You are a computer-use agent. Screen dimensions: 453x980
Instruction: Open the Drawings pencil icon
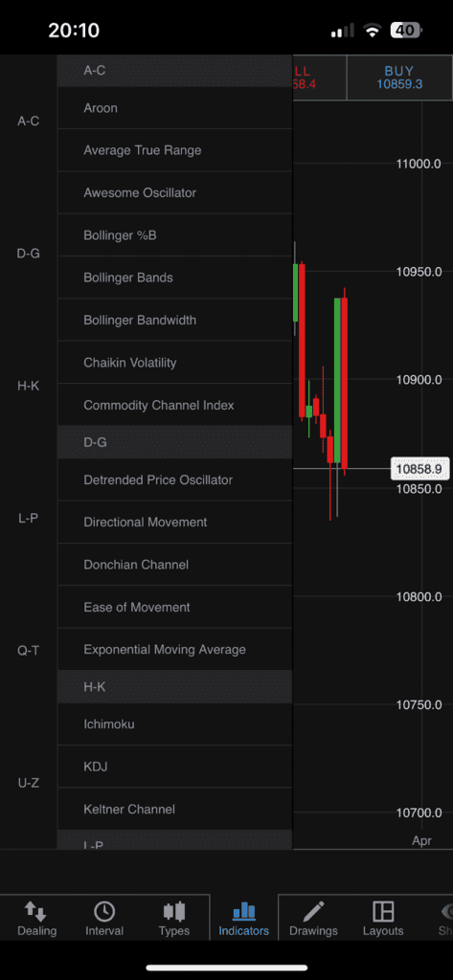tap(313, 911)
